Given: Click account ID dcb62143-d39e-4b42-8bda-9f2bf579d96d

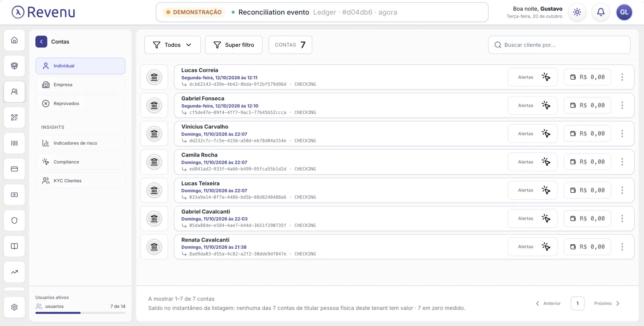Looking at the screenshot, I should pyautogui.click(x=237, y=85).
